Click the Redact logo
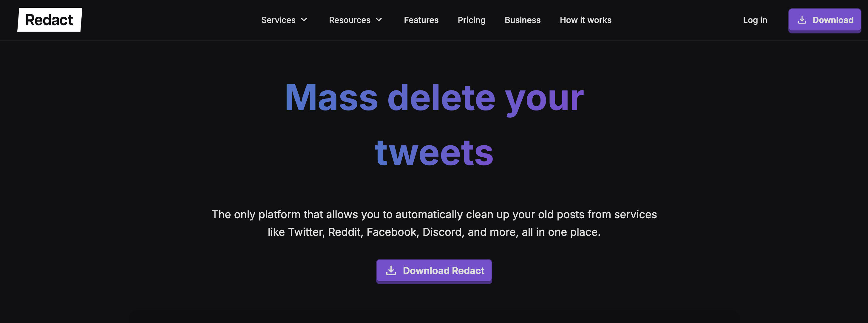868x323 pixels. [x=50, y=20]
